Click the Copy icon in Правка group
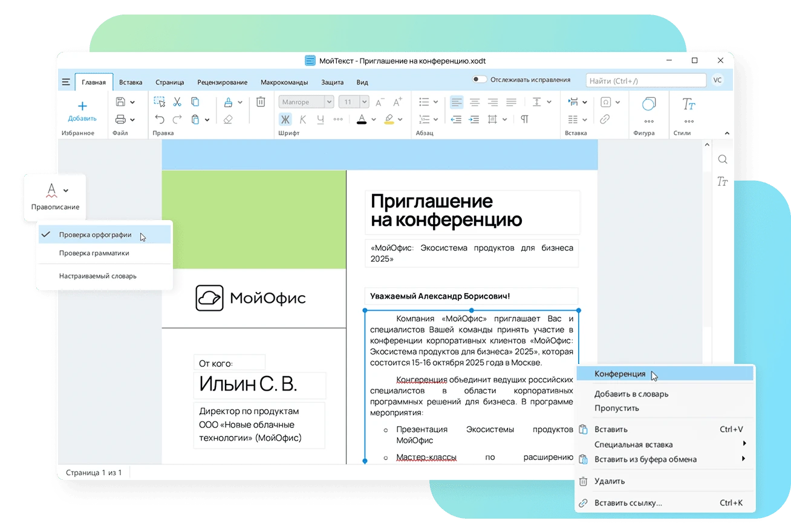The width and height of the screenshot is (791, 532). pos(195,102)
